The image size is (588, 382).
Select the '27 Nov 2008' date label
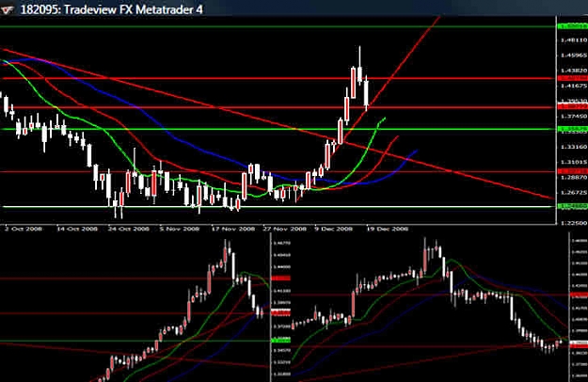point(285,229)
